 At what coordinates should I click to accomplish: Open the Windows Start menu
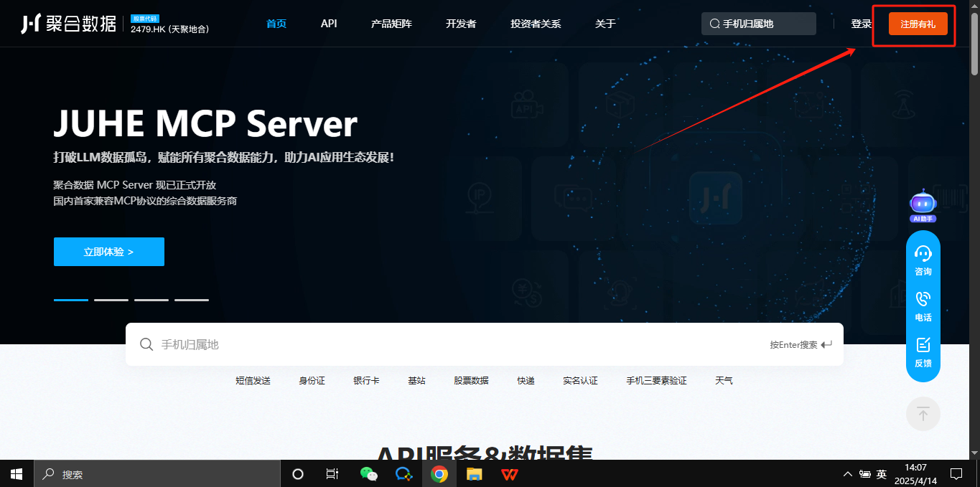pyautogui.click(x=16, y=474)
